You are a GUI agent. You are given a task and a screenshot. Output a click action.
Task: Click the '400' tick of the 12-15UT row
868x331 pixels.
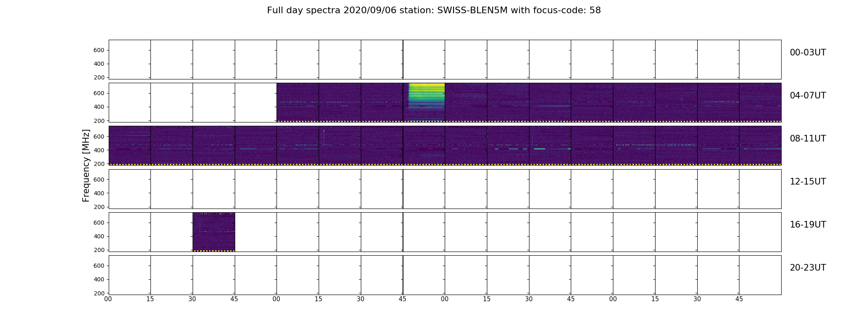pyautogui.click(x=99, y=193)
